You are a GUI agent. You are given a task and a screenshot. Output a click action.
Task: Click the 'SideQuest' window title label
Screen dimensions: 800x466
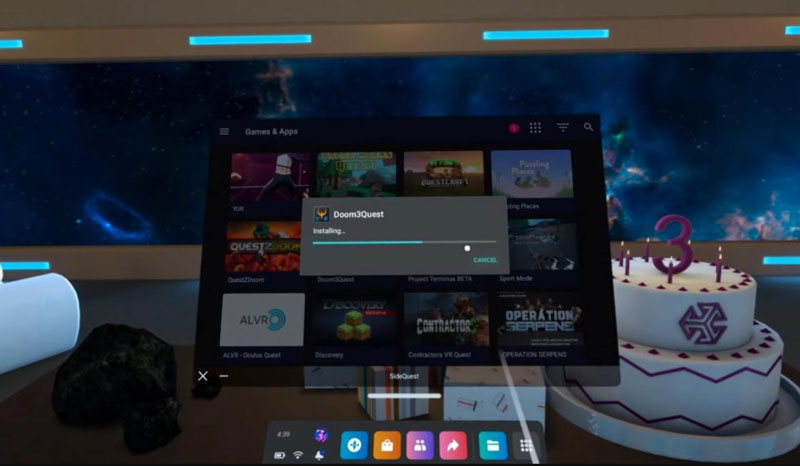pyautogui.click(x=404, y=376)
